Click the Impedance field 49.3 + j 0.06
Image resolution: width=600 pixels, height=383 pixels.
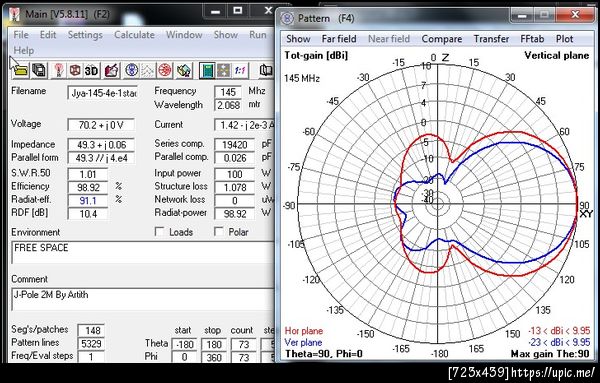pyautogui.click(x=101, y=145)
